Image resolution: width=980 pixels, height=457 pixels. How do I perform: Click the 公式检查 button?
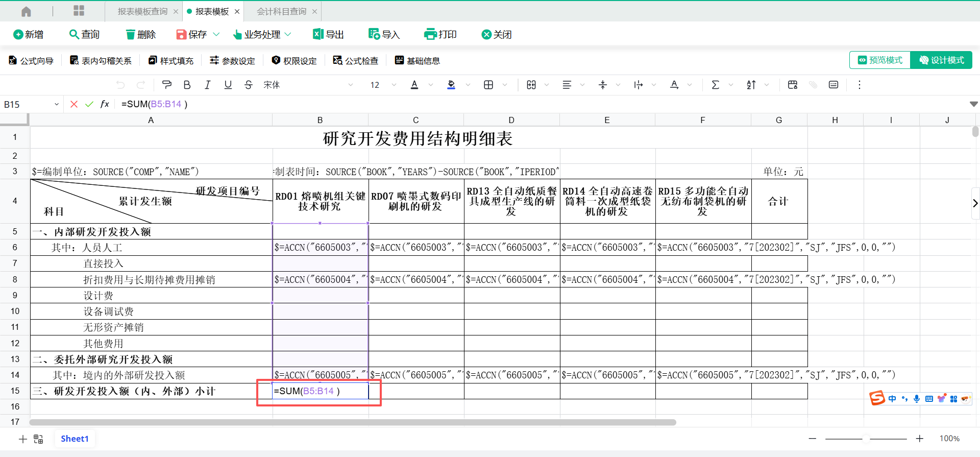point(356,61)
